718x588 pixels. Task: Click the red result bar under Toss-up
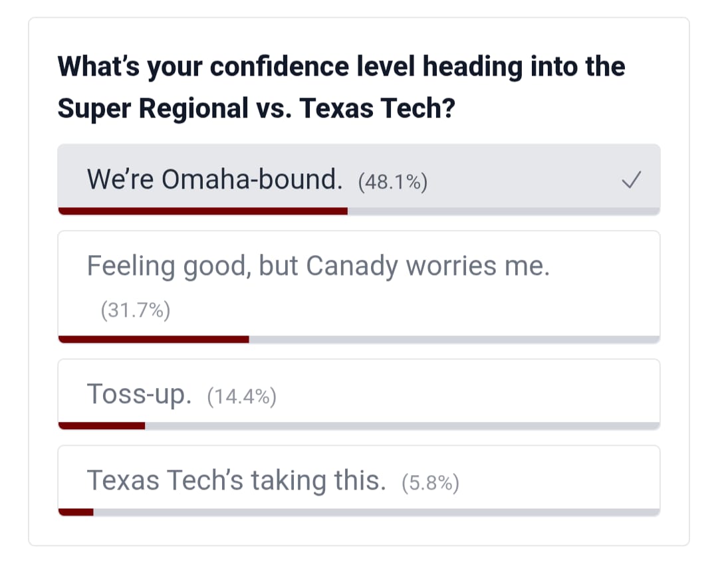pyautogui.click(x=102, y=425)
